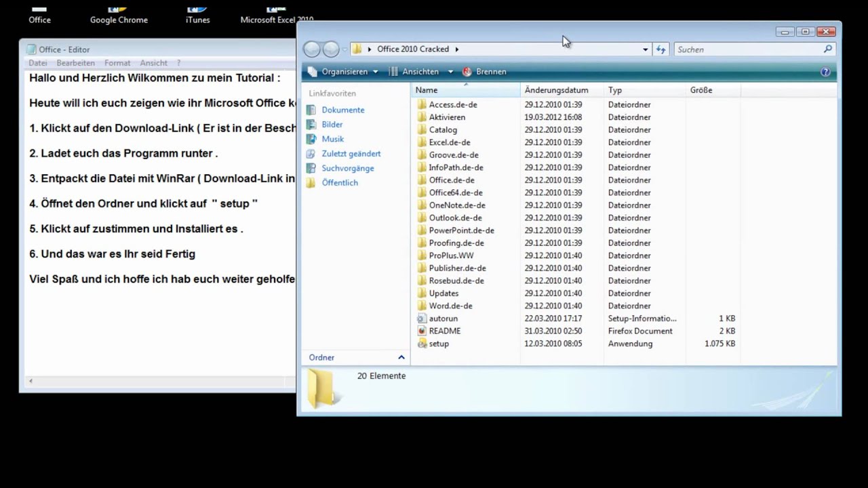
Task: Click the Outlook.de-de folder icon
Action: click(421, 218)
